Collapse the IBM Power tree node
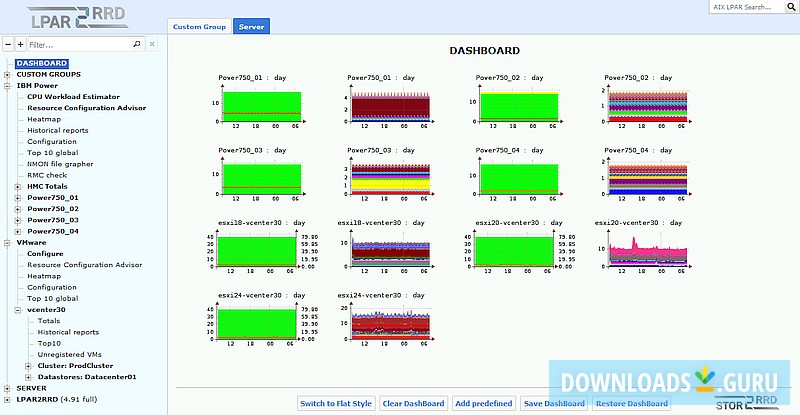Image resolution: width=800 pixels, height=415 pixels. pos(7,86)
